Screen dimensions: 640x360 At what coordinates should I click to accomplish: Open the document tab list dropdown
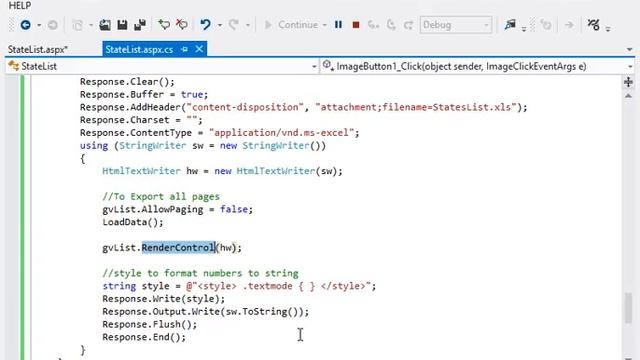click(630, 49)
